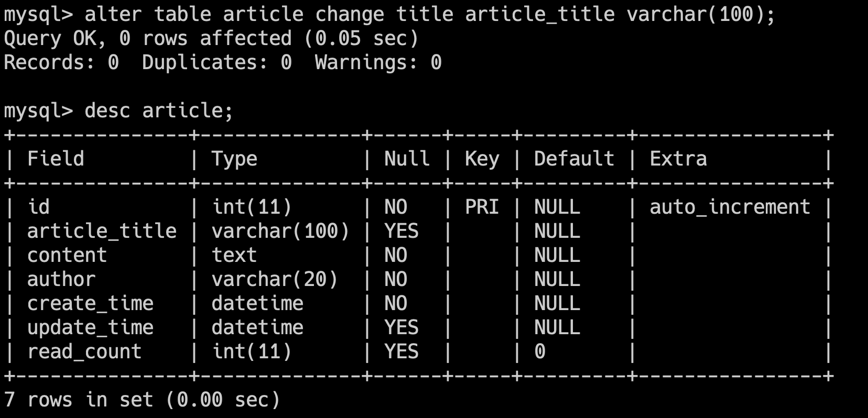Click the "desc article;" command text
This screenshot has width=868, height=418.
[x=158, y=111]
